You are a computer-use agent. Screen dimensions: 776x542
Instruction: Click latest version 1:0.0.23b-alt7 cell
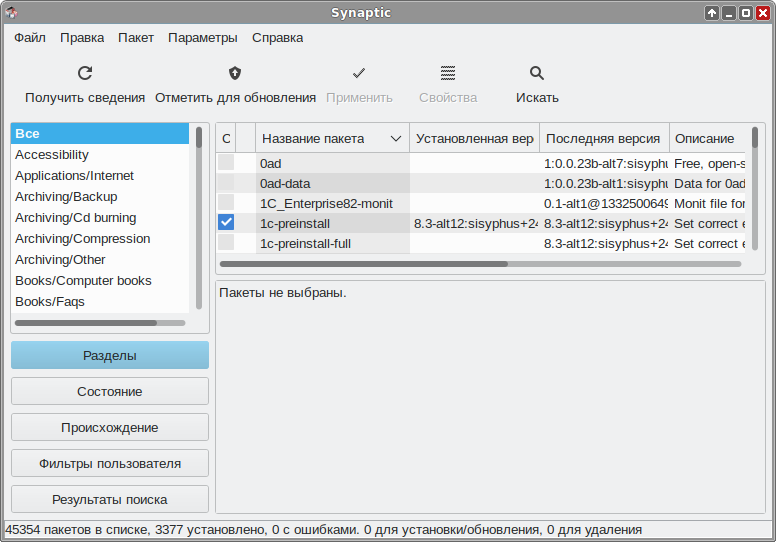coord(604,163)
